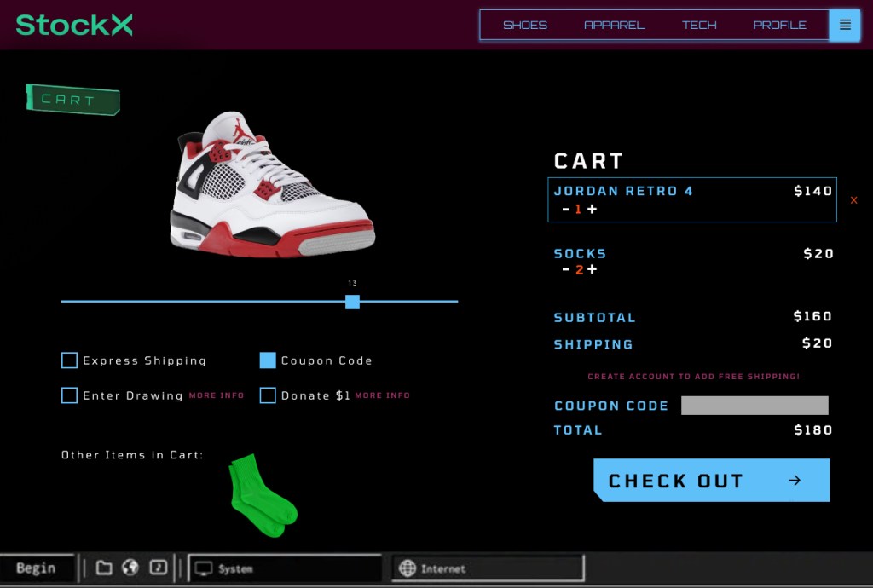873x588 pixels.
Task: Open the Apparel nav item
Action: point(614,25)
